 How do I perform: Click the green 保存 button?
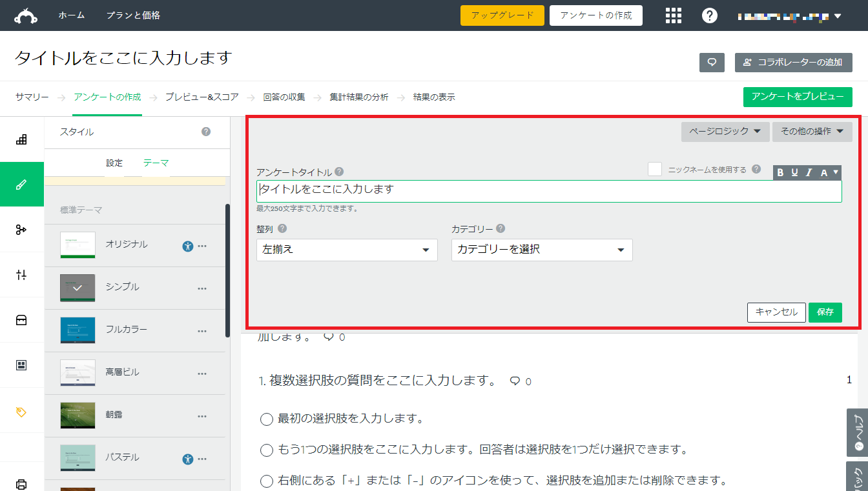[825, 312]
